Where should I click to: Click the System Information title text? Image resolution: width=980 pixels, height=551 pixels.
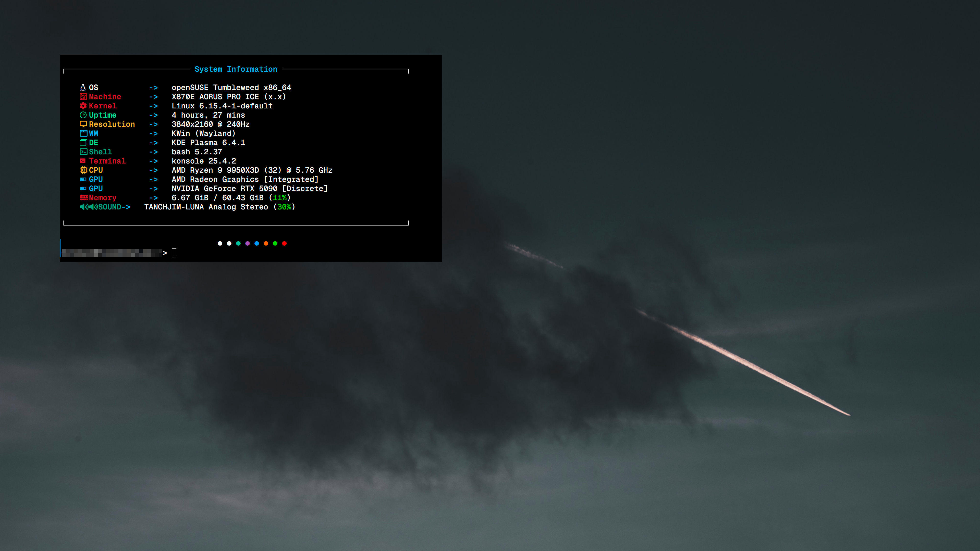coord(236,69)
